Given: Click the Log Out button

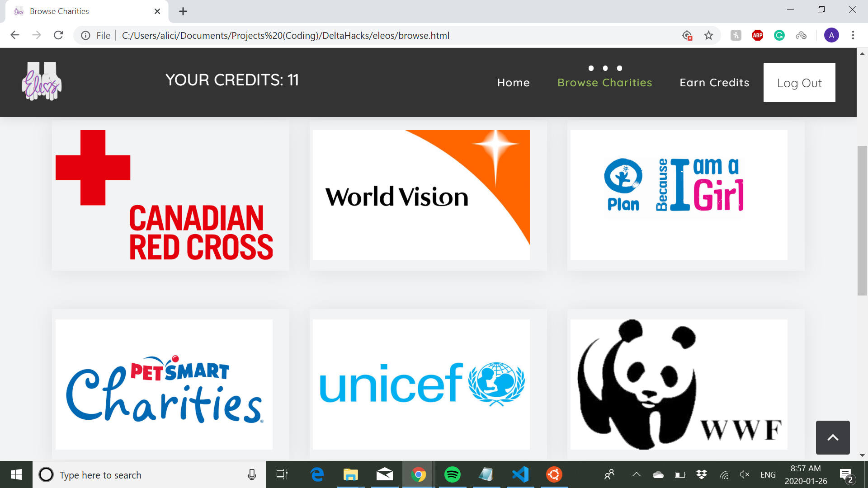Looking at the screenshot, I should pyautogui.click(x=799, y=83).
